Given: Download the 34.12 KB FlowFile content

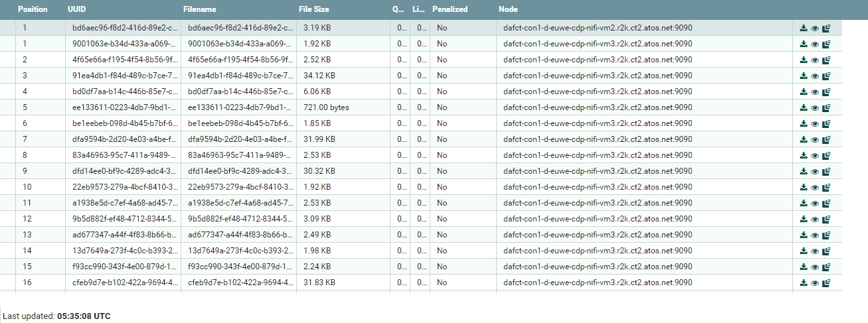Looking at the screenshot, I should (x=804, y=76).
